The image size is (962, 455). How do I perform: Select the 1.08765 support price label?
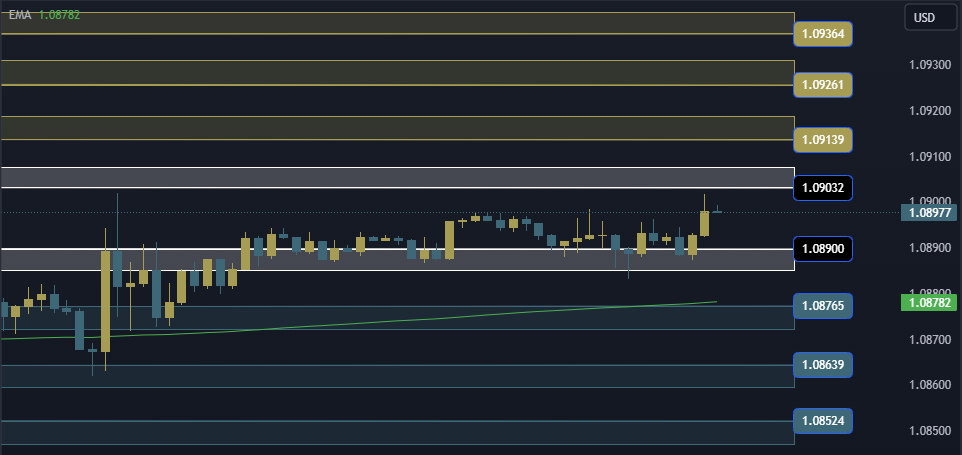(823, 306)
